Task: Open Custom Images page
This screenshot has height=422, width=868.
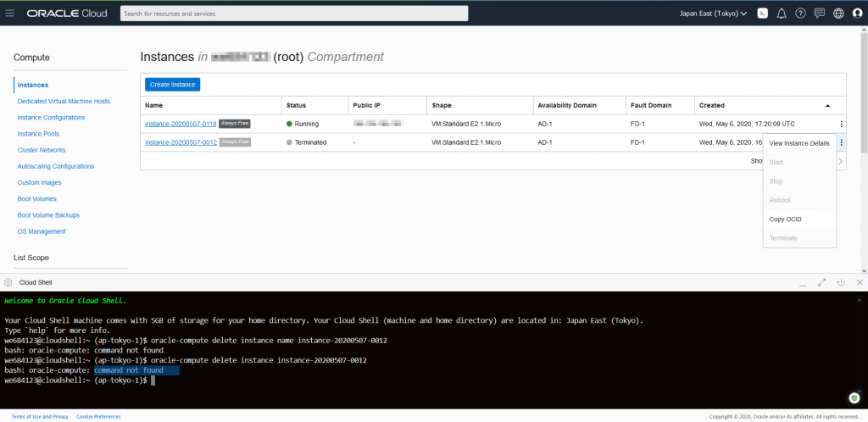Action: (x=39, y=182)
